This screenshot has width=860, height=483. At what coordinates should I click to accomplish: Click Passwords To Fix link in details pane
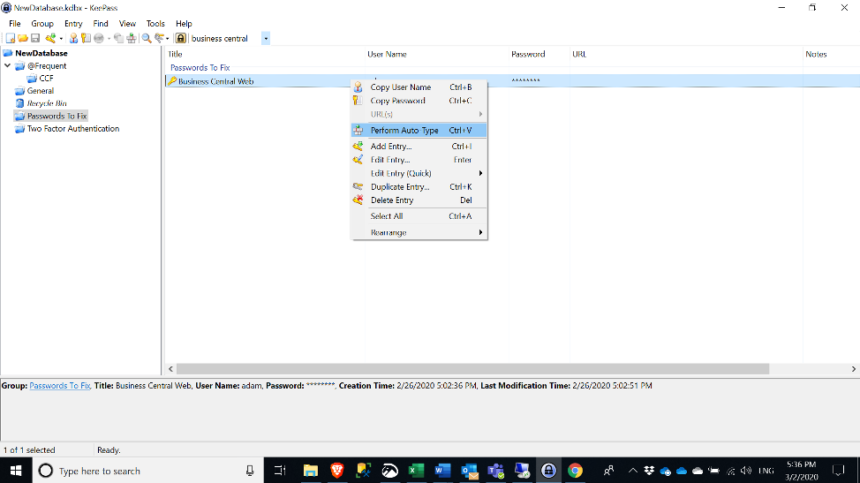[60, 386]
